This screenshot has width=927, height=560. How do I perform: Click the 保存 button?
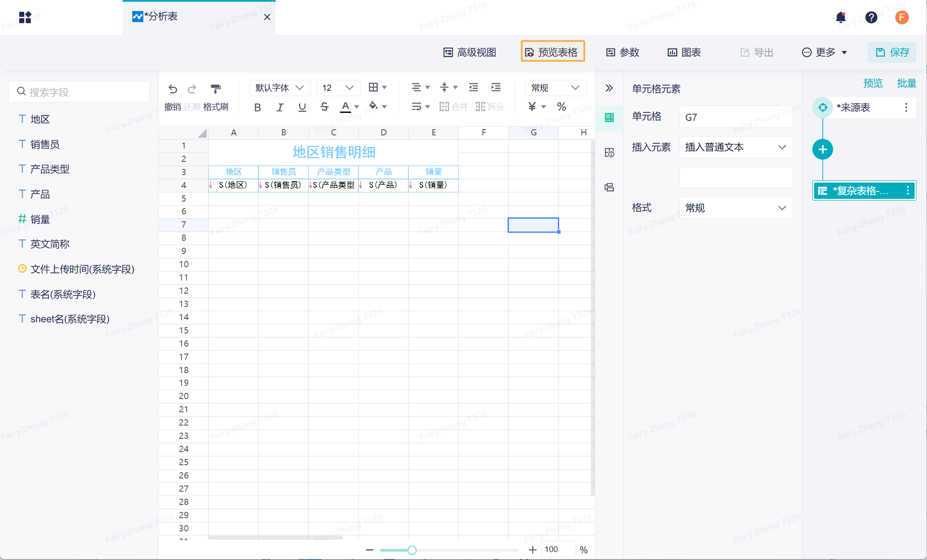pos(892,52)
